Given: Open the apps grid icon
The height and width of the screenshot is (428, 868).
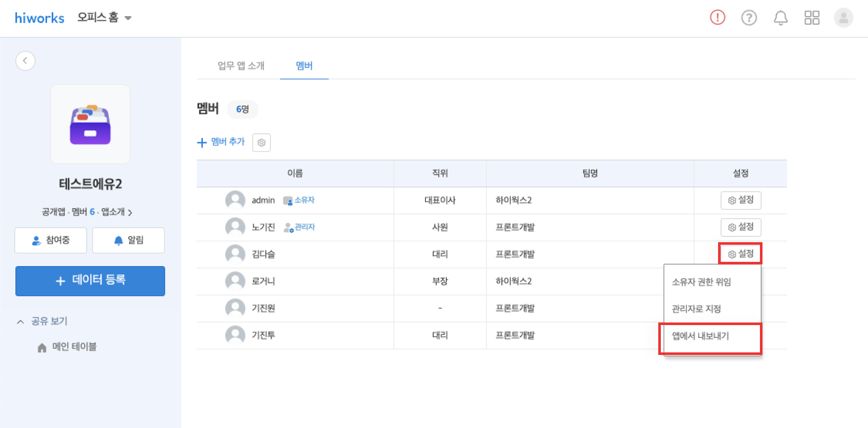Looking at the screenshot, I should pos(812,18).
